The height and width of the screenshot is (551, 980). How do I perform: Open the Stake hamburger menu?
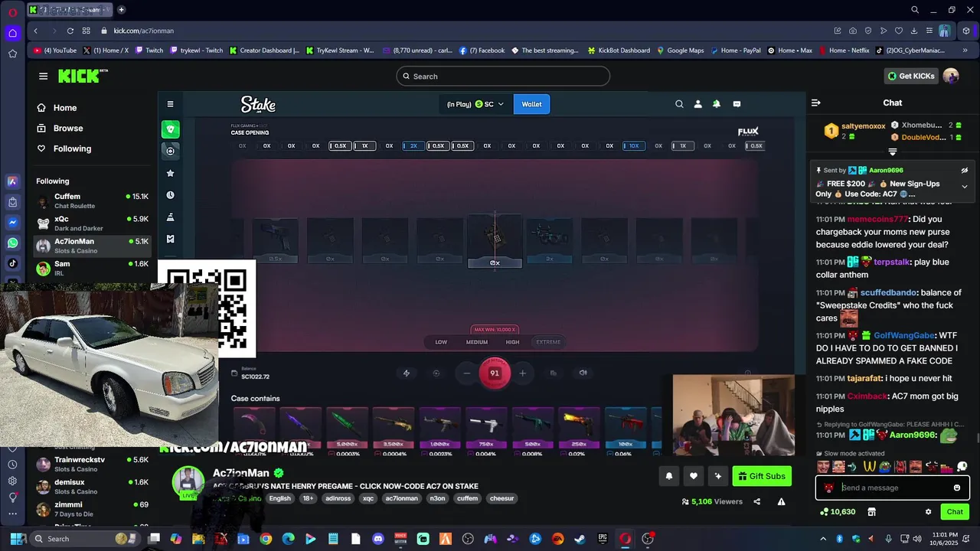click(x=170, y=104)
